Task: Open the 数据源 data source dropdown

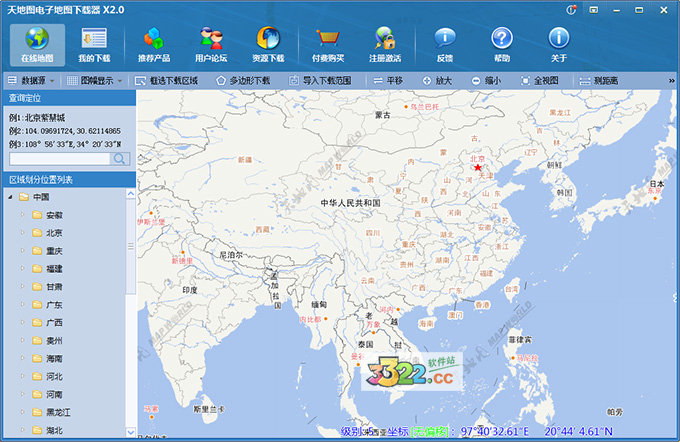Action: pyautogui.click(x=31, y=81)
